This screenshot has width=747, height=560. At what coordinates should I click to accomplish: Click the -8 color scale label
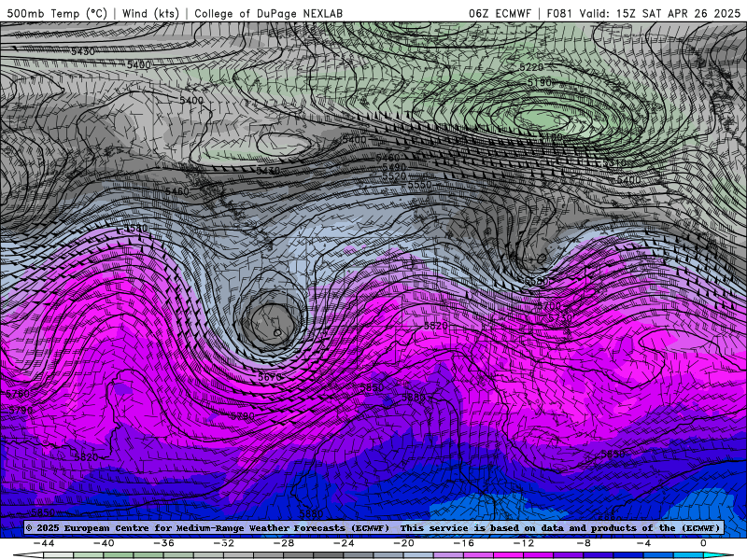pyautogui.click(x=584, y=543)
